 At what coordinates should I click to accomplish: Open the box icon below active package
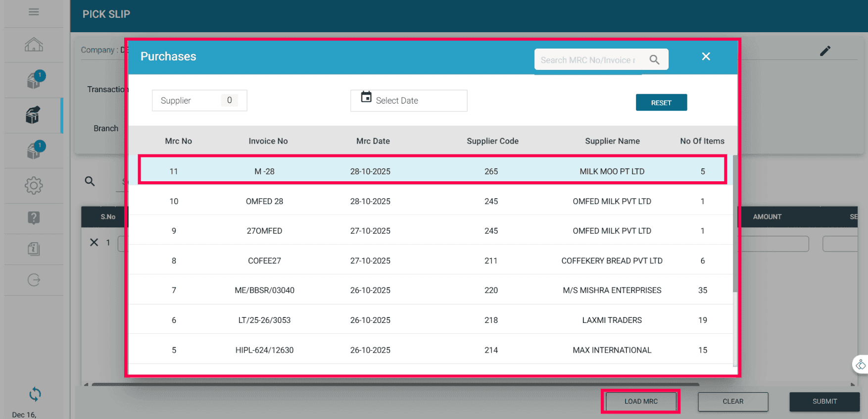36,150
